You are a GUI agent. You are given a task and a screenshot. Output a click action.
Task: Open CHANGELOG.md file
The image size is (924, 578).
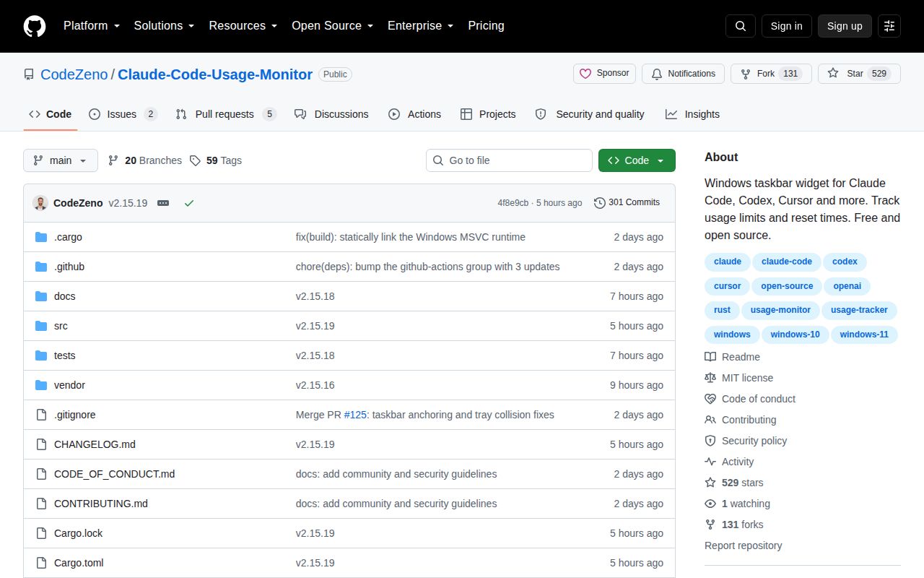point(95,444)
